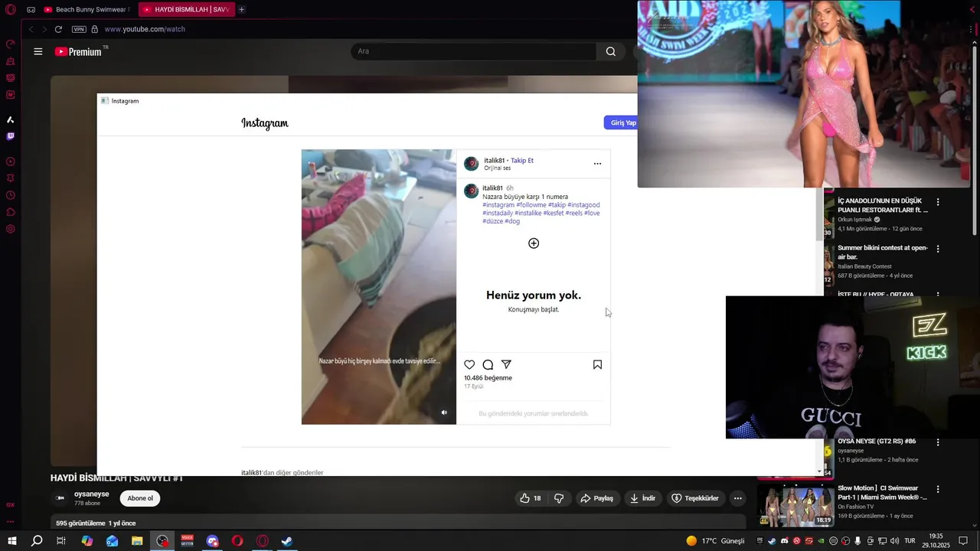Image resolution: width=980 pixels, height=551 pixels.
Task: Open History clock icon in sidebar
Action: pyautogui.click(x=11, y=195)
